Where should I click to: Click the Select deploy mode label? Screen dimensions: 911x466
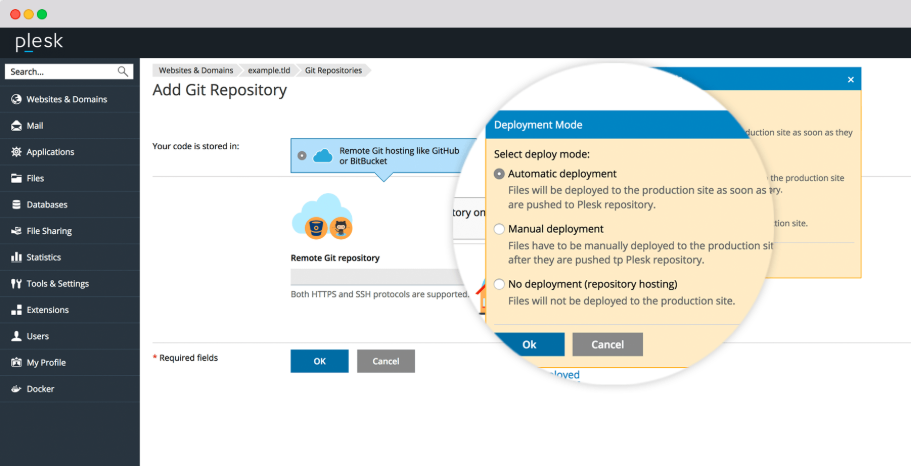pyautogui.click(x=541, y=155)
